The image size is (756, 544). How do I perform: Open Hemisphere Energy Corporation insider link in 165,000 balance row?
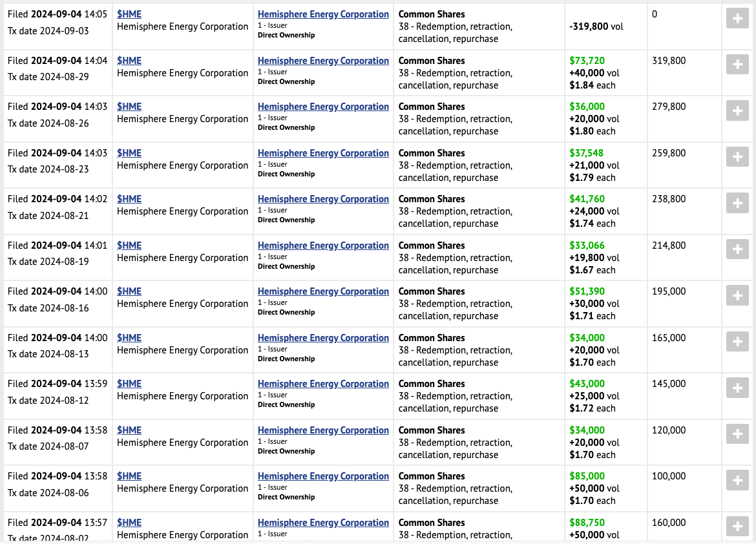coord(323,338)
